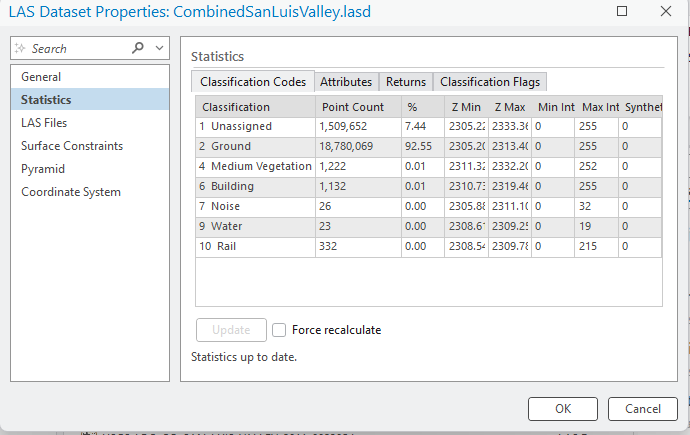Switch to the Classification Flags tab
This screenshot has height=435, width=690.
pos(490,82)
